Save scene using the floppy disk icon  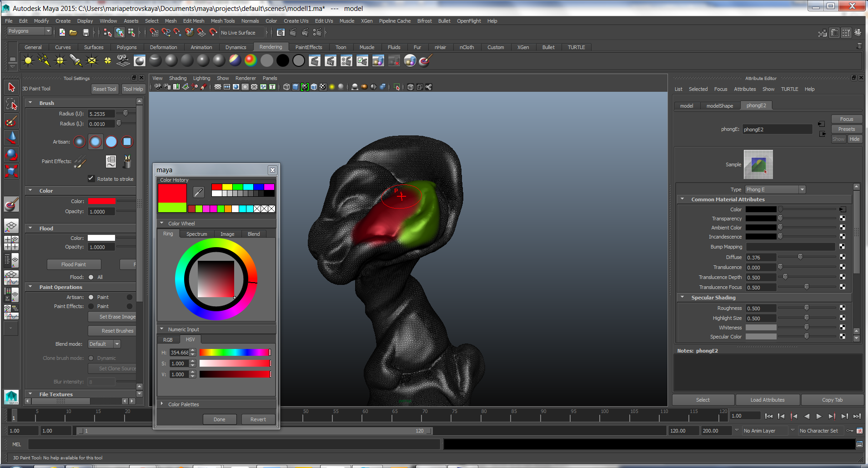85,32
